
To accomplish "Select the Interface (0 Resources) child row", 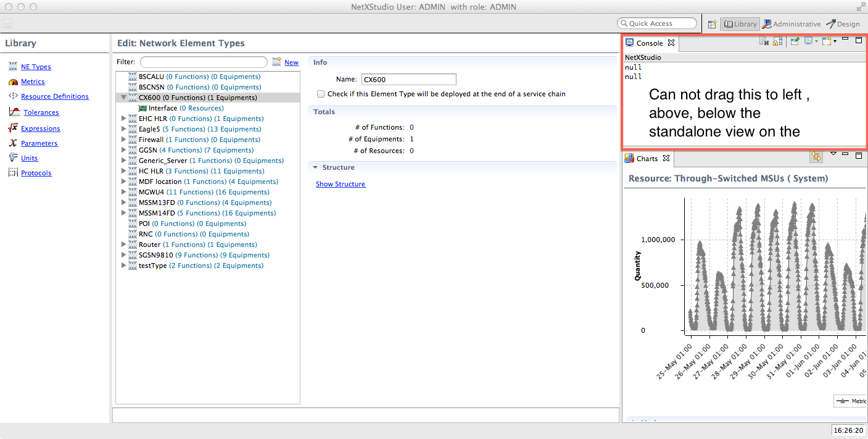I will pos(208,108).
